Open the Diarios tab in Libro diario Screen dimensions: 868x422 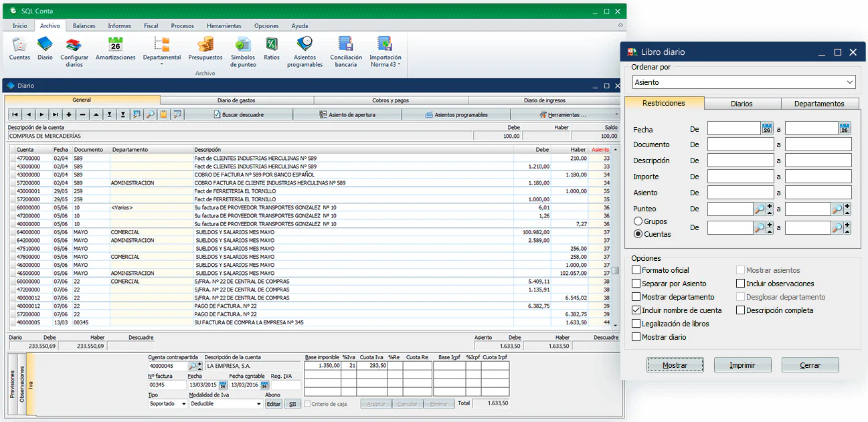coord(742,104)
